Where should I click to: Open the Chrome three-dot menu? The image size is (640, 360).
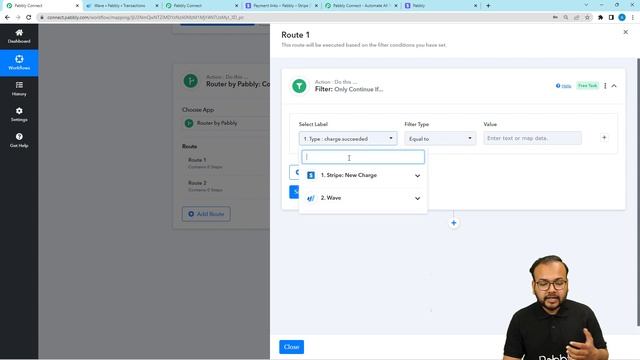click(633, 18)
